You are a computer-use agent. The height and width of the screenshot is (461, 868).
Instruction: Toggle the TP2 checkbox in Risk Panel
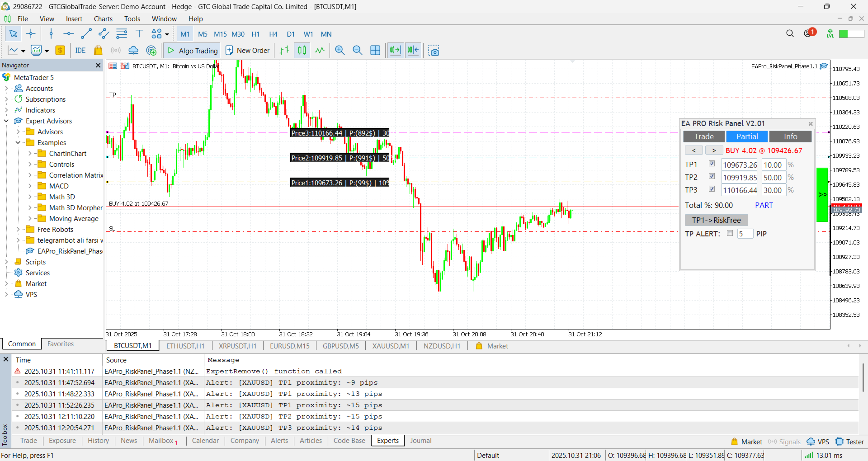point(712,176)
